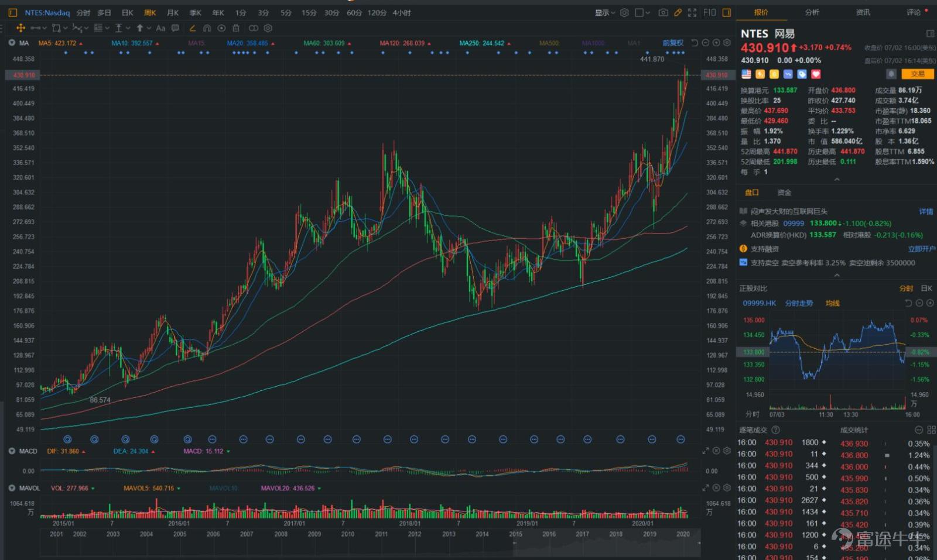Open 详情 details link
The height and width of the screenshot is (560, 937).
[926, 211]
